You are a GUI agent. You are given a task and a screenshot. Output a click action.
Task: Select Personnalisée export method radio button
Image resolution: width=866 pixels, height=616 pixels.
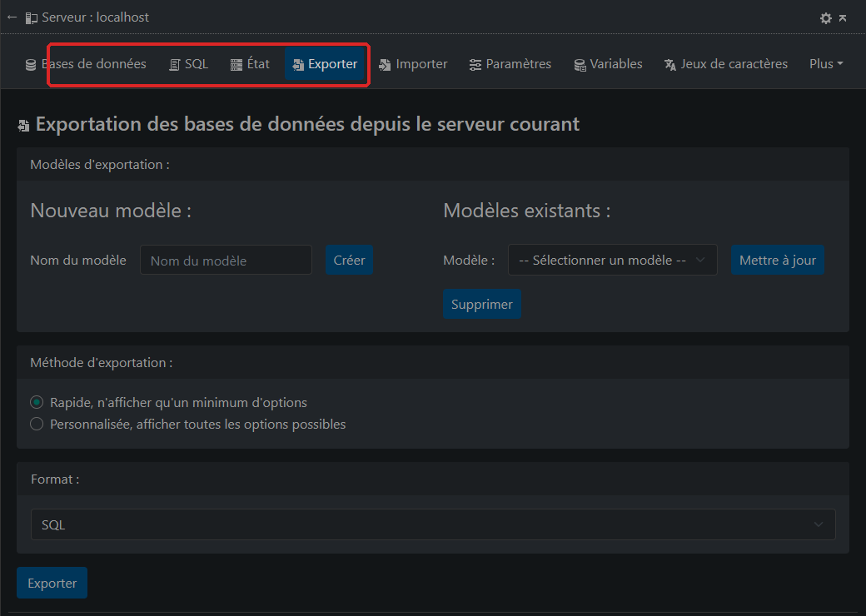coord(37,424)
